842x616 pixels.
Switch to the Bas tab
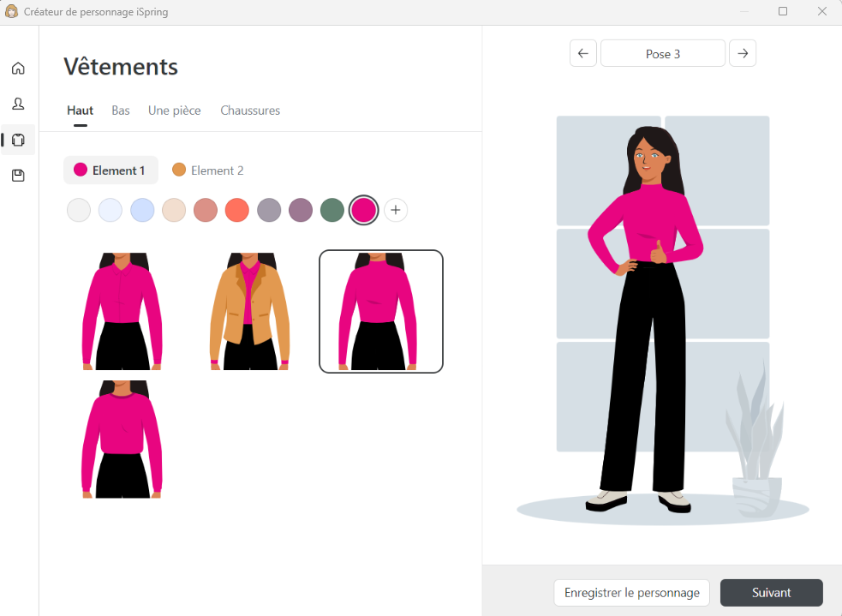(121, 111)
